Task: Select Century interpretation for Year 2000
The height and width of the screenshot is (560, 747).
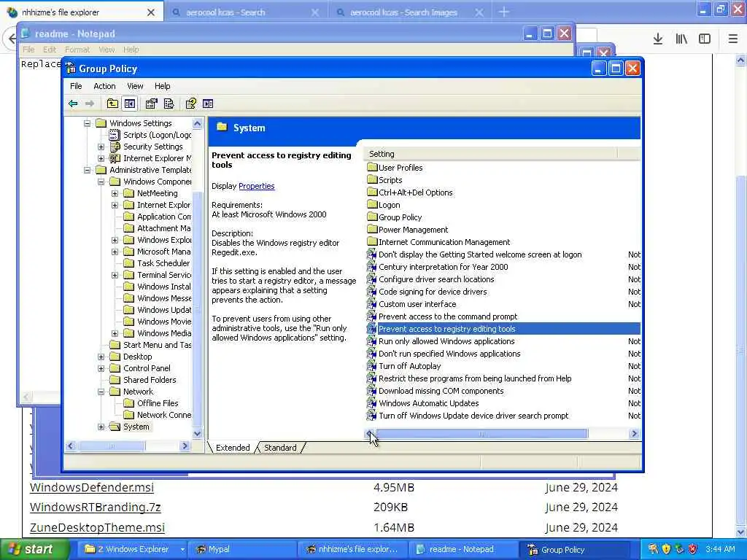Action: pyautogui.click(x=443, y=267)
